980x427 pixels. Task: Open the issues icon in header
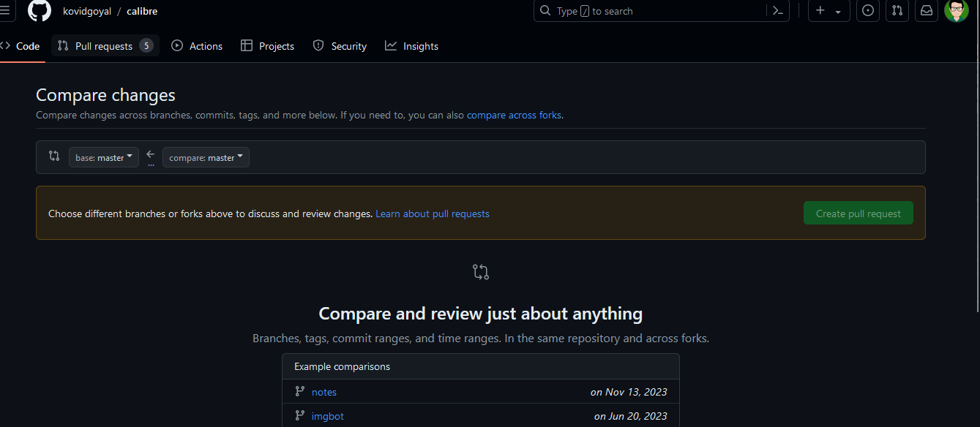[868, 11]
